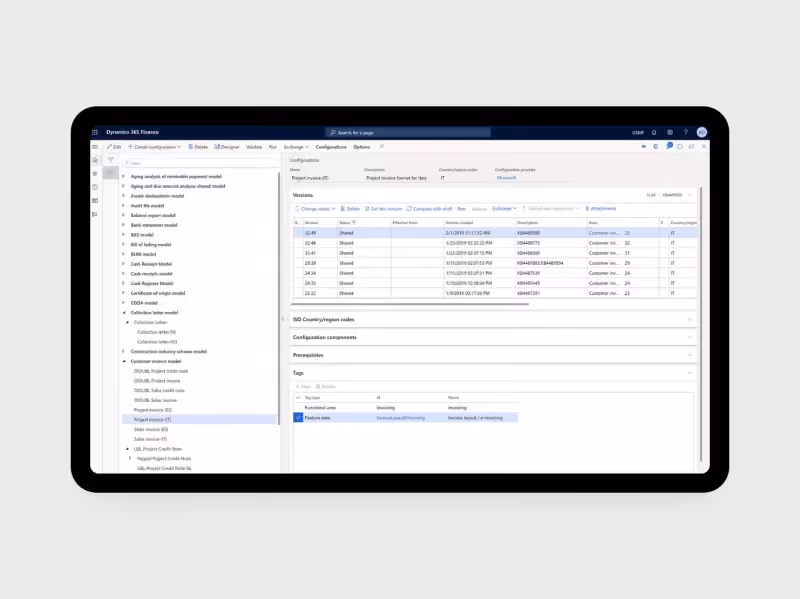Select version 29.39 row
Image resolution: width=800 pixels, height=599 pixels.
pos(495,263)
